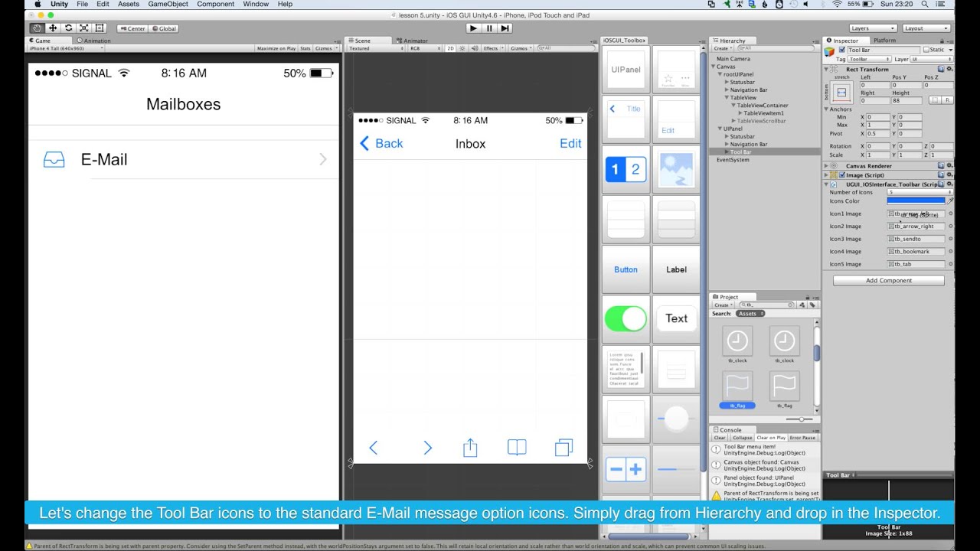Open the RGB render mode dropdown

425,48
